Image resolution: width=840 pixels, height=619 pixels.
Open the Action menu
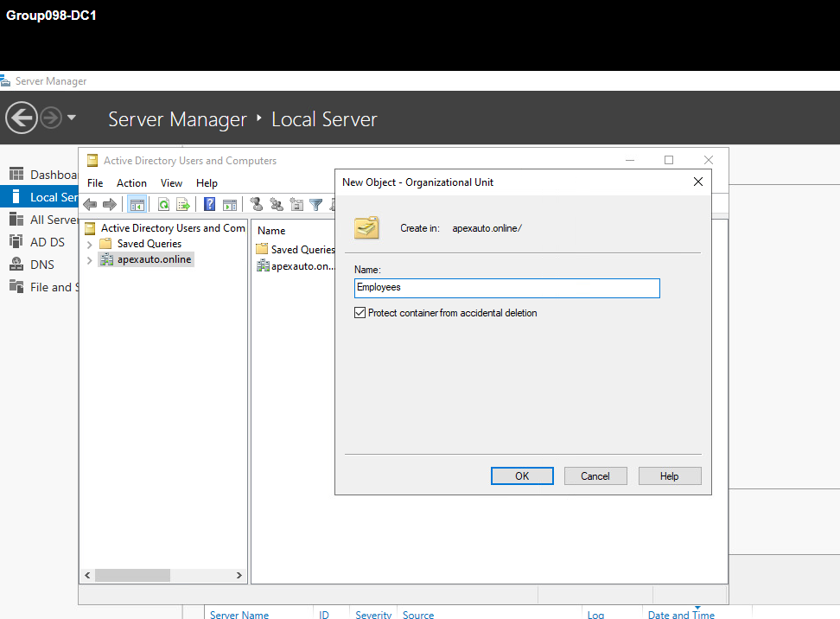coord(131,182)
